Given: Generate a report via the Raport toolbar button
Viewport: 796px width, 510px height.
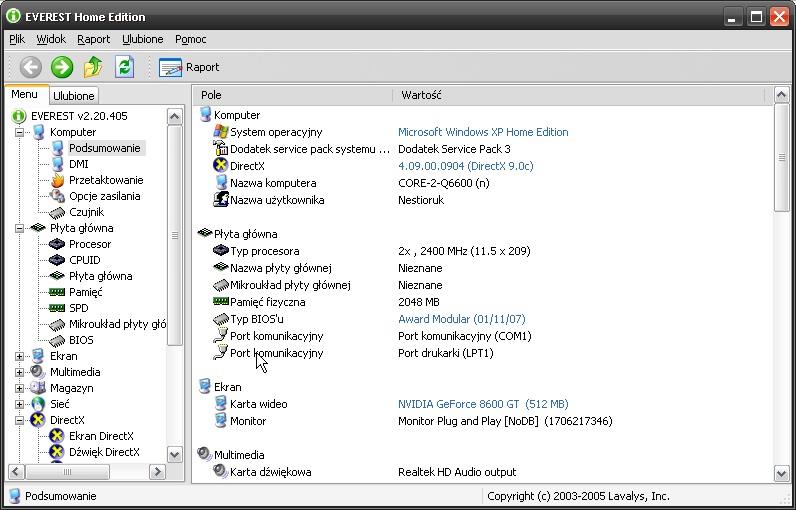Looking at the screenshot, I should pos(189,67).
